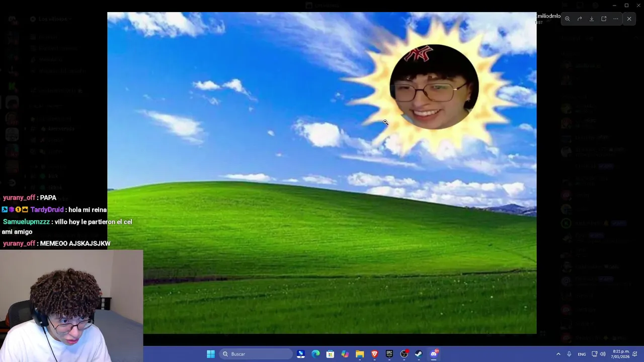Open the network tray icon
Screen dimensions: 644x362
(594, 354)
